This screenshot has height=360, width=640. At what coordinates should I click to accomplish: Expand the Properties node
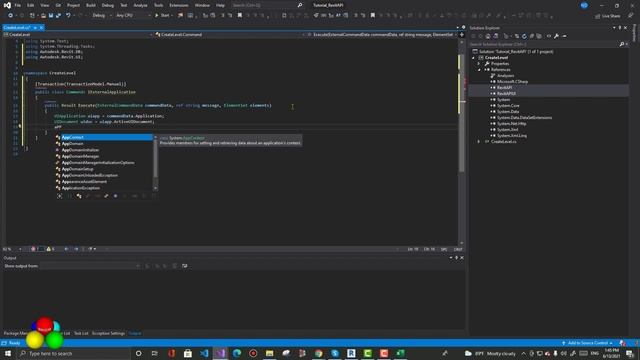pyautogui.click(x=479, y=64)
